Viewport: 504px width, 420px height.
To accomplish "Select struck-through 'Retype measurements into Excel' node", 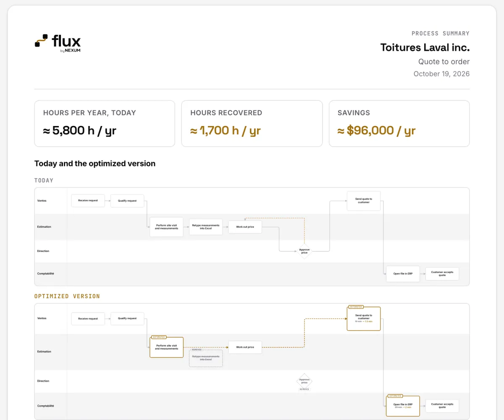I will [206, 358].
